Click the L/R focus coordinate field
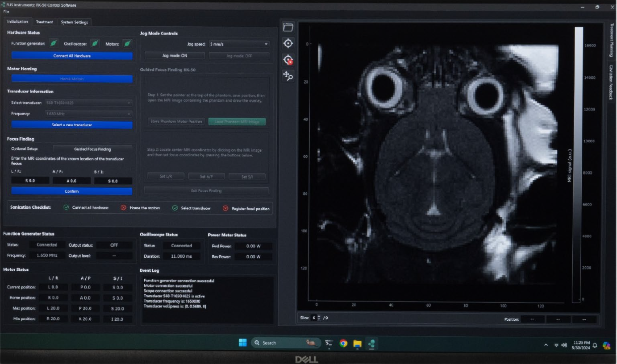This screenshot has width=617, height=364. pos(30,181)
